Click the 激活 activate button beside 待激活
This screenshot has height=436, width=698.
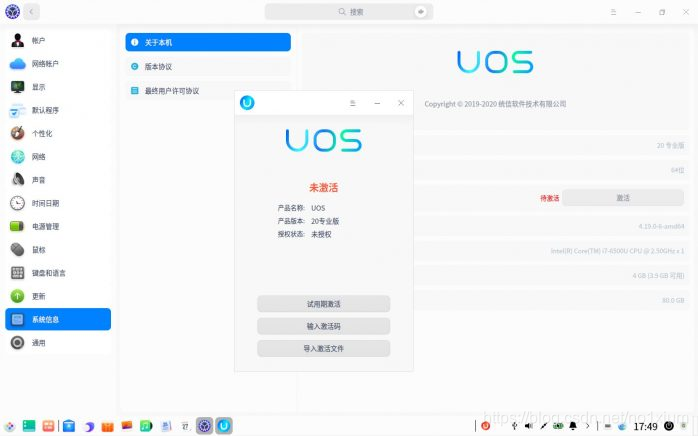623,198
